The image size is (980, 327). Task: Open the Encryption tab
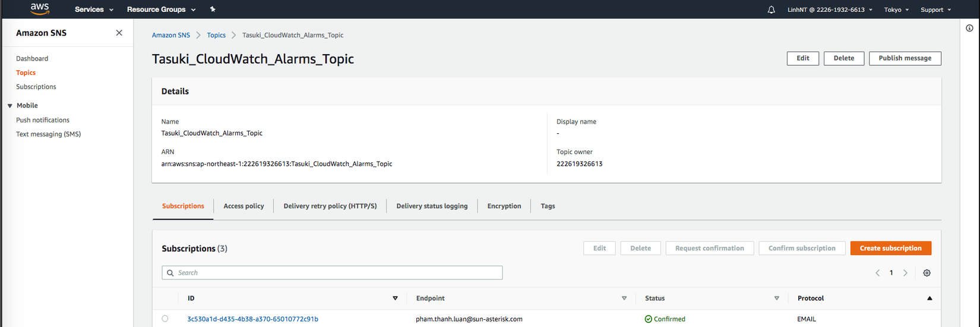(504, 206)
